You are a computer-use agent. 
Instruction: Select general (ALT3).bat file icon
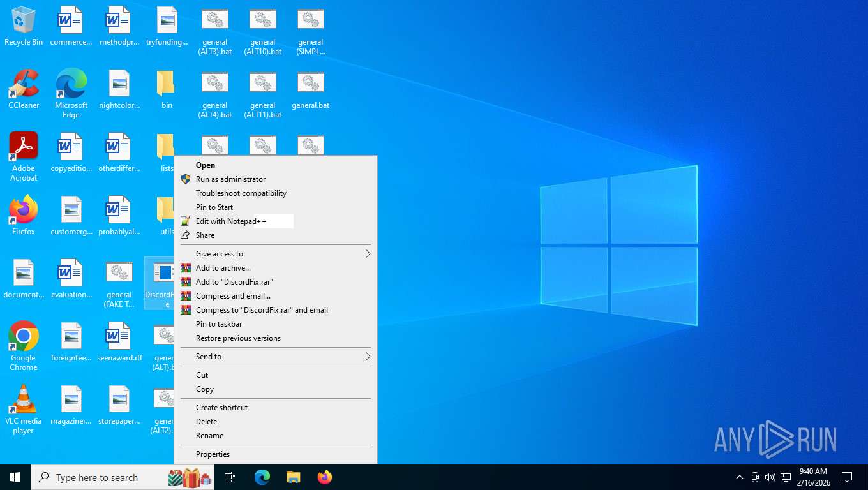point(215,31)
